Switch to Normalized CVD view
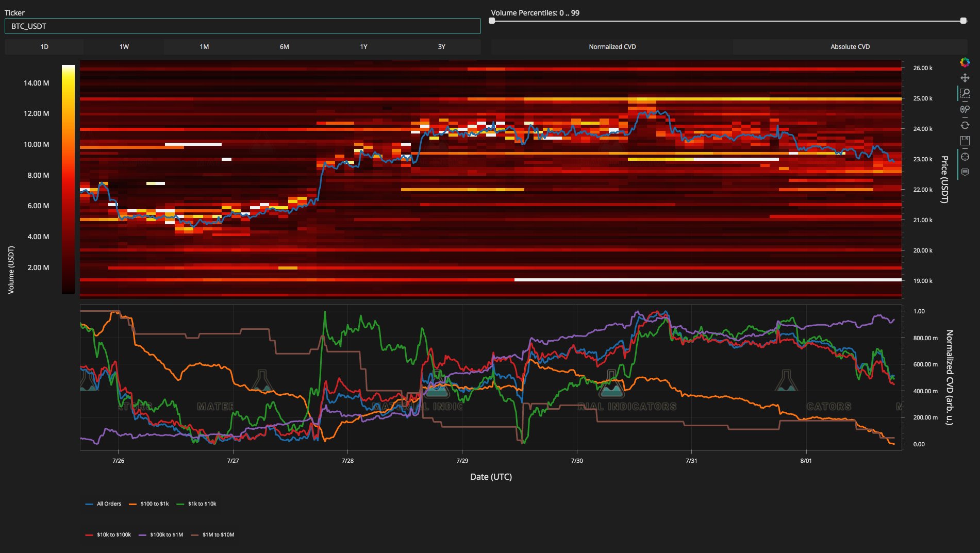 [x=612, y=47]
